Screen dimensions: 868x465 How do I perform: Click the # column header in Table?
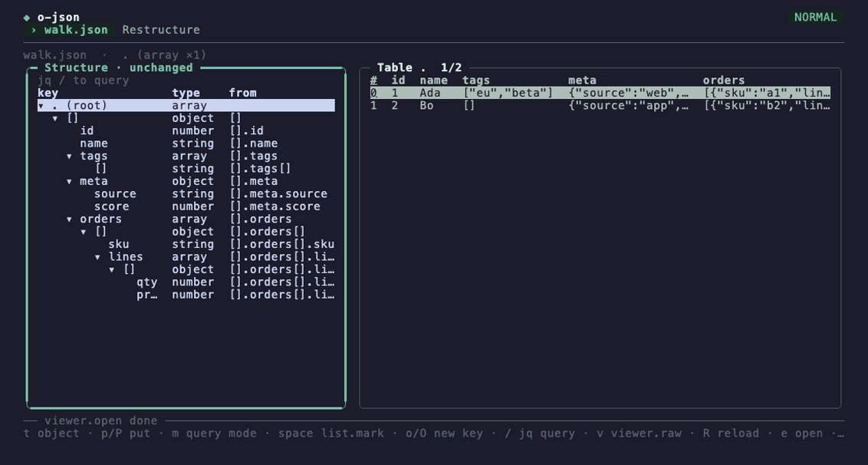click(x=373, y=81)
